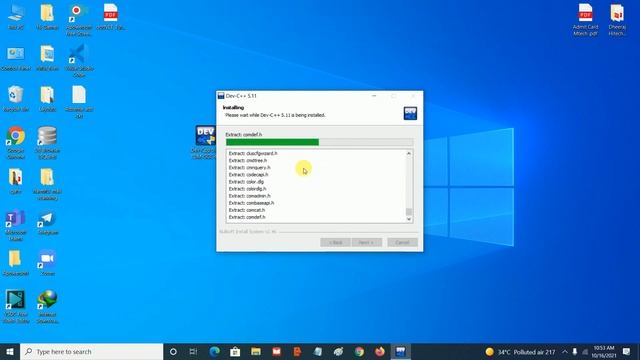Click the extract log's scroll-up arrow
This screenshot has height=360, width=640.
click(409, 154)
